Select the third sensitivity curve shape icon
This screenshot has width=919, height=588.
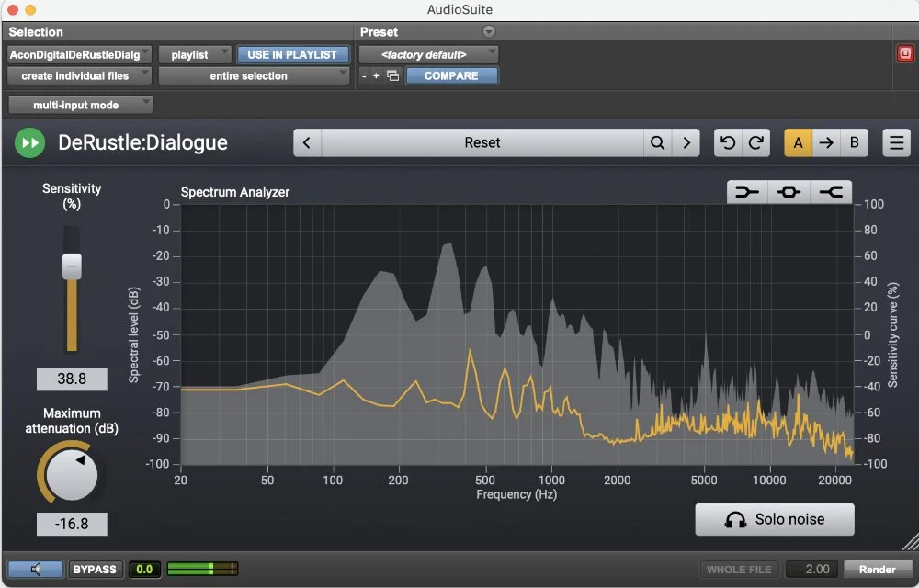pos(831,192)
